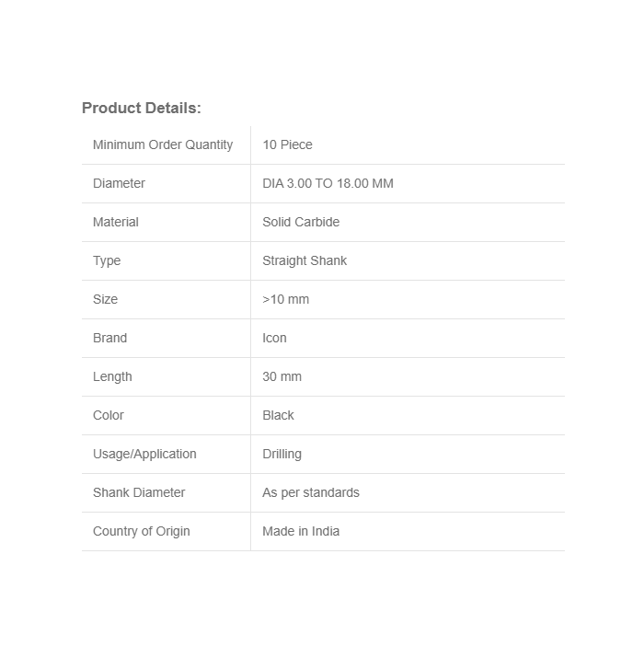Select the Icon brand value
Image resolution: width=644 pixels, height=658 pixels.
pyautogui.click(x=274, y=338)
